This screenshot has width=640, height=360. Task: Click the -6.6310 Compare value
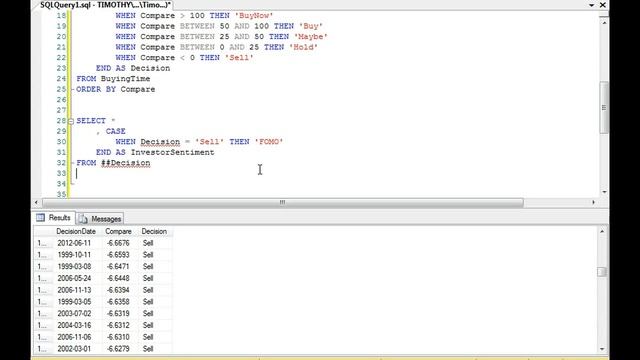118,337
